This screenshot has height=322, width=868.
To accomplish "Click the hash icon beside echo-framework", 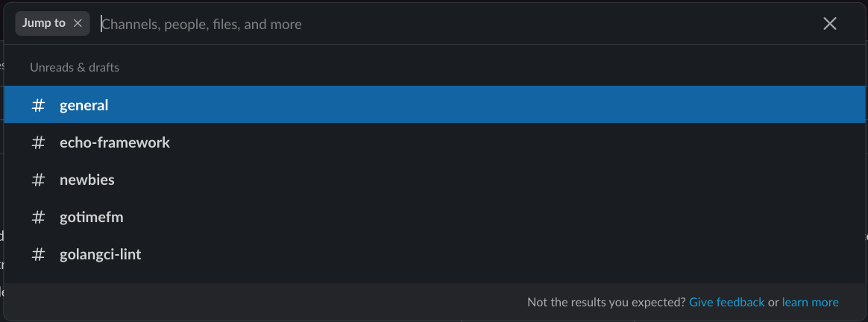I will point(38,143).
